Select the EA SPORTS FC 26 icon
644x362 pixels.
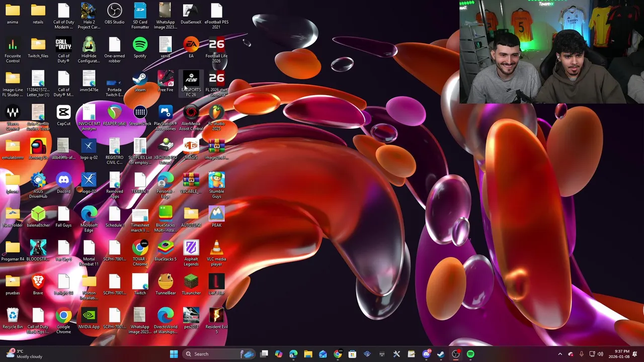[191, 84]
